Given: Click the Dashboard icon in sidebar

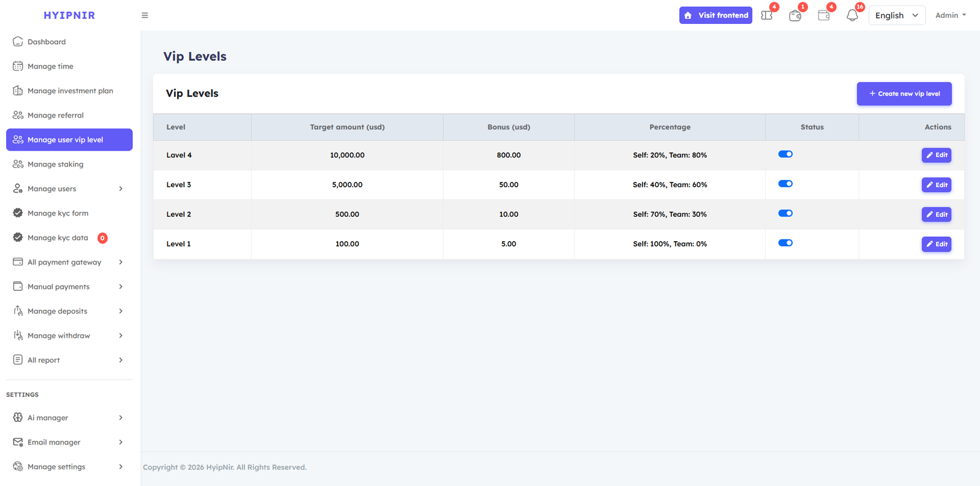Looking at the screenshot, I should point(18,42).
